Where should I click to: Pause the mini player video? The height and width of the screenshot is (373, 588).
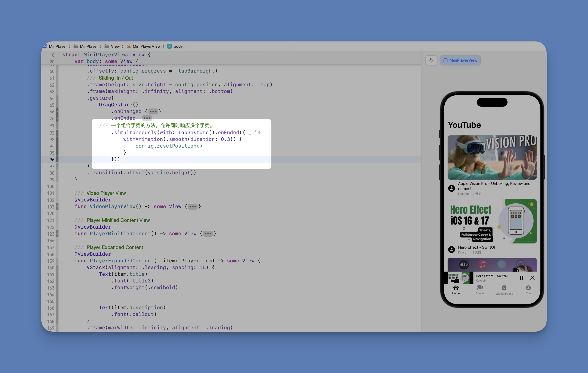tap(521, 278)
